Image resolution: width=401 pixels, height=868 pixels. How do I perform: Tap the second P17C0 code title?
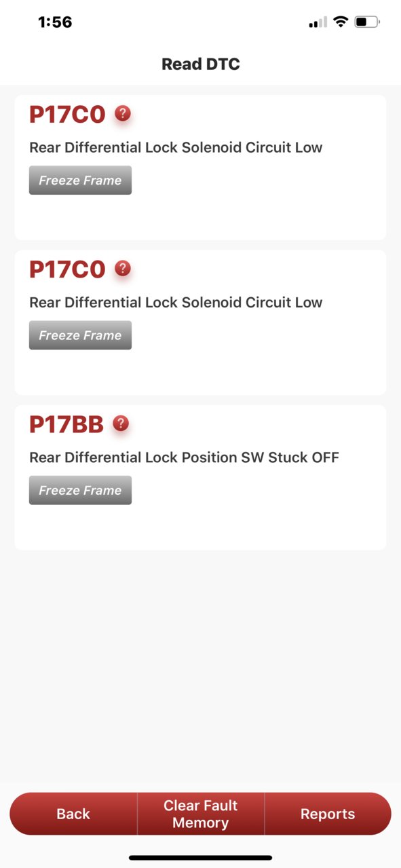[67, 269]
